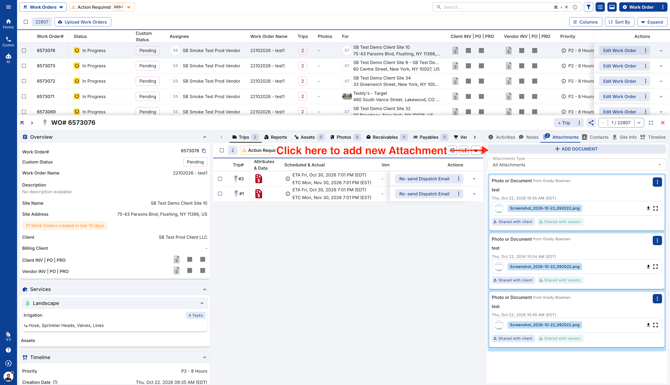Click the Sort By button
Viewport: 670px width, 385px height.
pyautogui.click(x=620, y=22)
